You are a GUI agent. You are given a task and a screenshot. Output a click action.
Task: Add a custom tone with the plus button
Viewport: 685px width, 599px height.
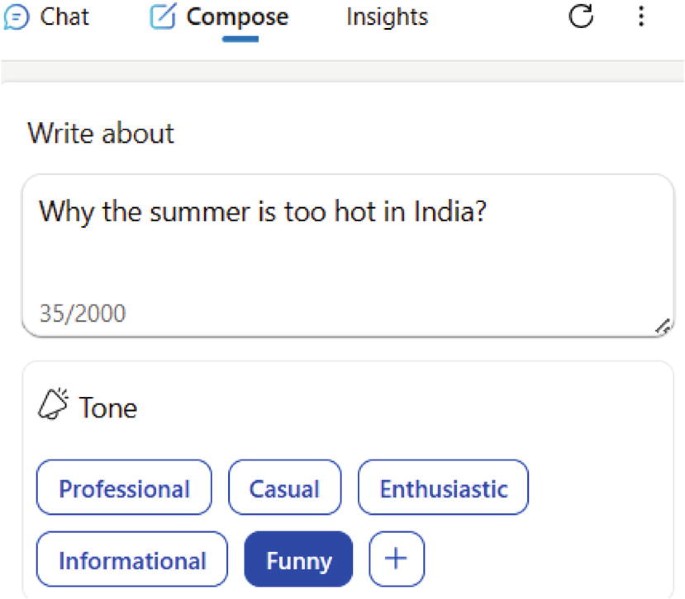click(x=396, y=559)
